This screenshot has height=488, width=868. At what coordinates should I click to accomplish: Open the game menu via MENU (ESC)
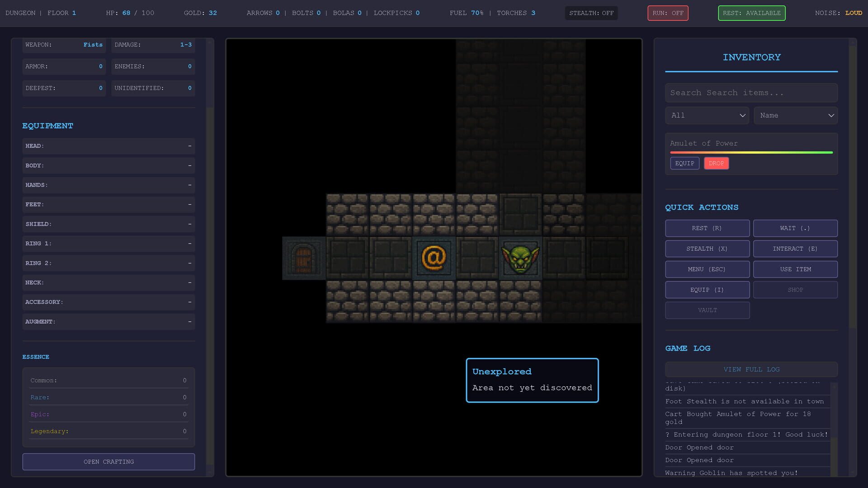pyautogui.click(x=707, y=269)
